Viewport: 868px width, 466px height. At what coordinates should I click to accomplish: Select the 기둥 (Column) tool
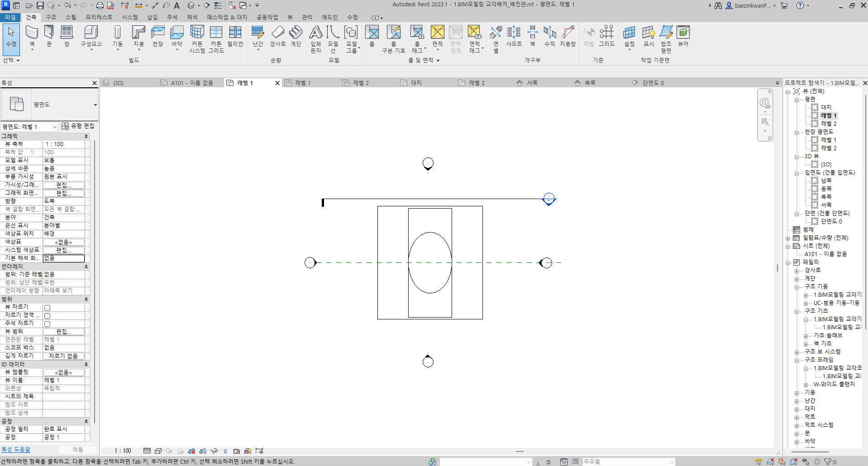[x=117, y=36]
